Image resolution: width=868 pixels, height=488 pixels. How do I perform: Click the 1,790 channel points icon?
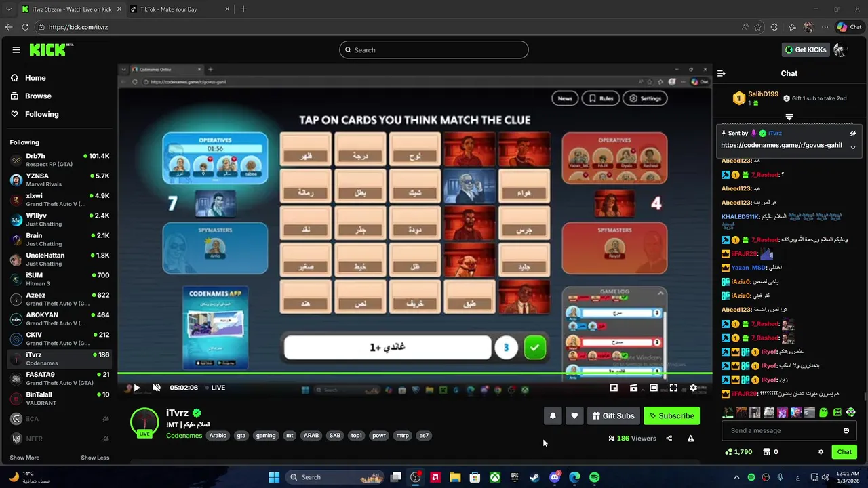point(728,451)
